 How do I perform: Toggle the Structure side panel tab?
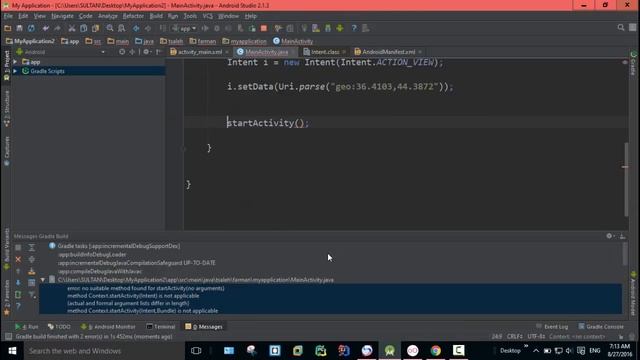(7, 108)
